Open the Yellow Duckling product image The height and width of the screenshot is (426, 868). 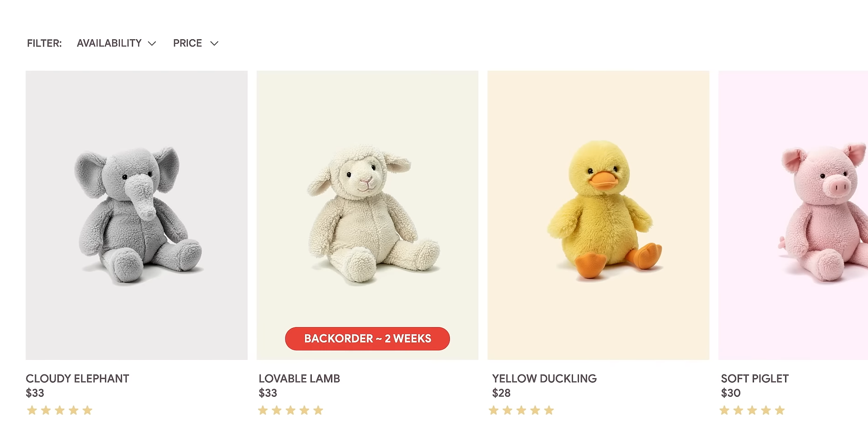[x=599, y=215]
